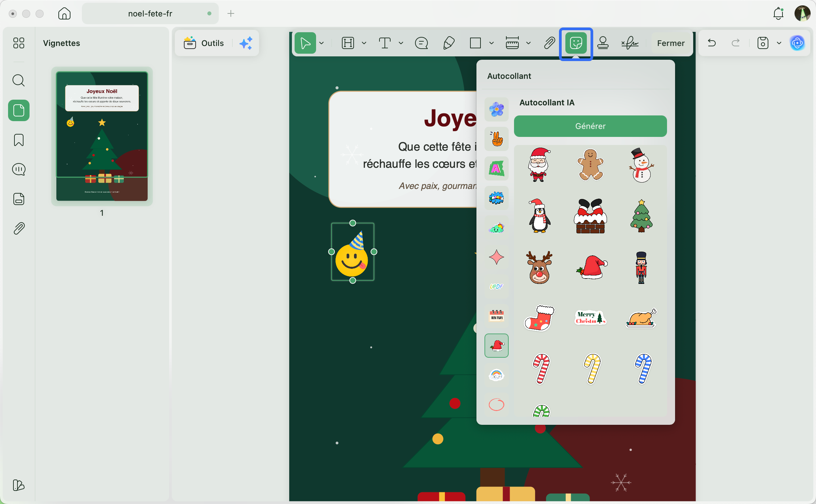The image size is (816, 504).
Task: Insert the blue candy cane sticker
Action: point(643,369)
